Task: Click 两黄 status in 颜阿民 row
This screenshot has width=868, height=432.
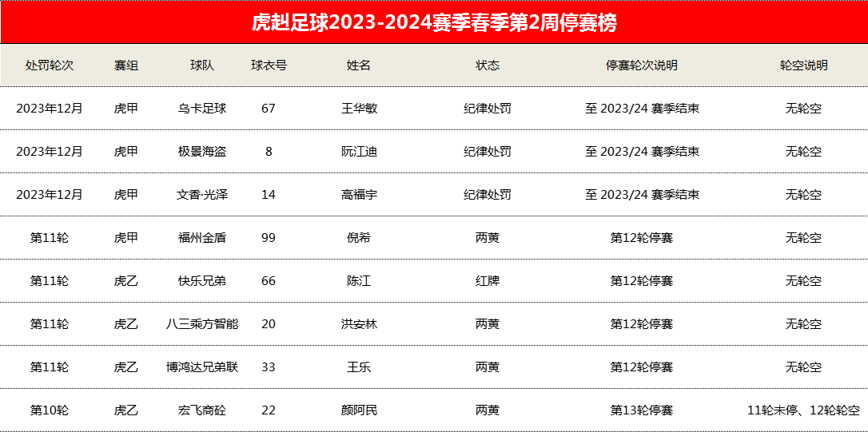Action: [x=487, y=410]
